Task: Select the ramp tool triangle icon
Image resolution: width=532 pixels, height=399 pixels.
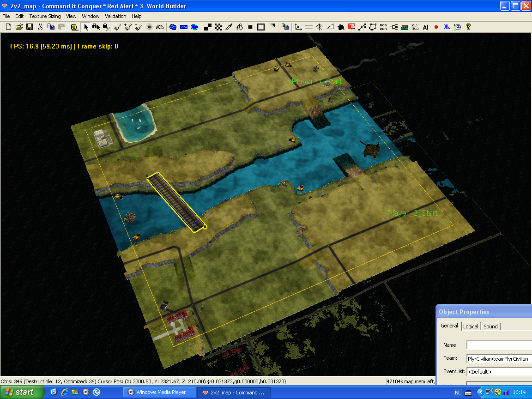Action: pyautogui.click(x=330, y=27)
